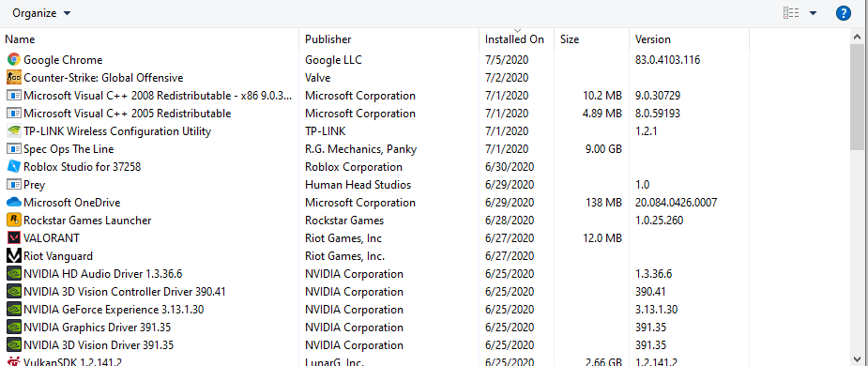The height and width of the screenshot is (366, 868).
Task: Click version 1.0.25.260 cell
Action: 660,221
